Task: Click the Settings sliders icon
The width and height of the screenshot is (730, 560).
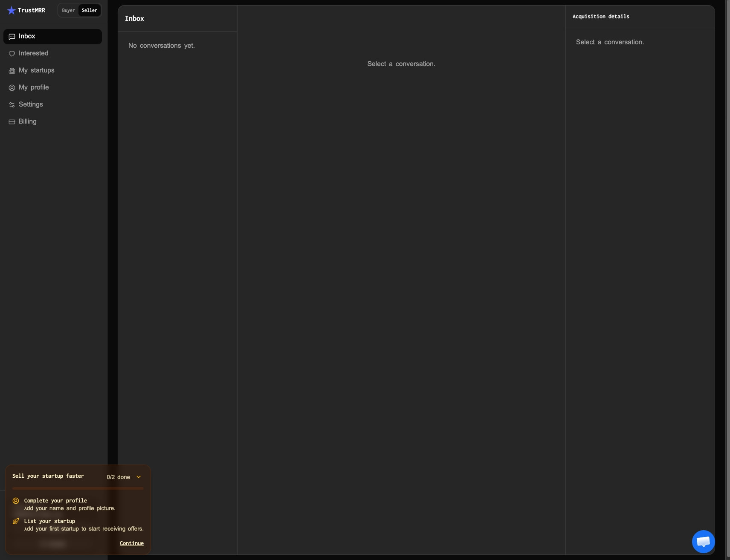Action: coord(12,105)
